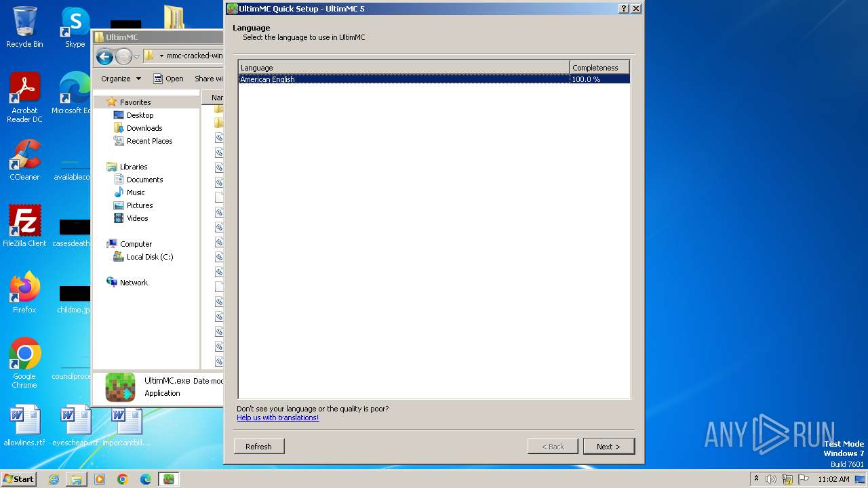The width and height of the screenshot is (868, 488).
Task: Switch to UltimMC taskbar button
Action: (x=169, y=479)
